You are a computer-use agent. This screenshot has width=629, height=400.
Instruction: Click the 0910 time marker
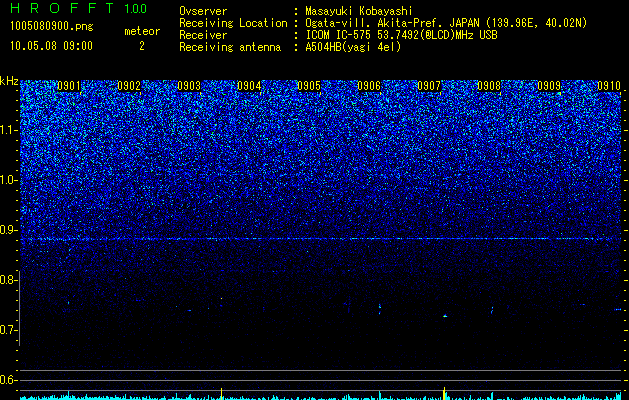tap(609, 86)
